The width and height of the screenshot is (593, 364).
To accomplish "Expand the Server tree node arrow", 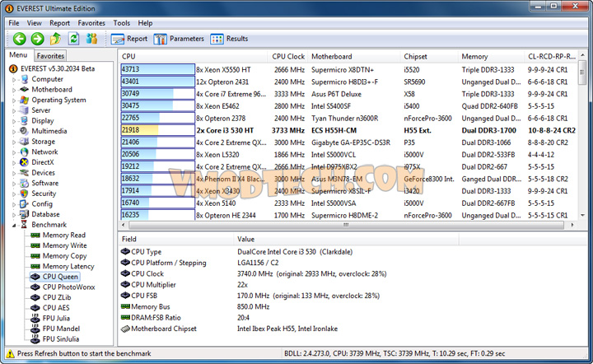I will click(14, 110).
